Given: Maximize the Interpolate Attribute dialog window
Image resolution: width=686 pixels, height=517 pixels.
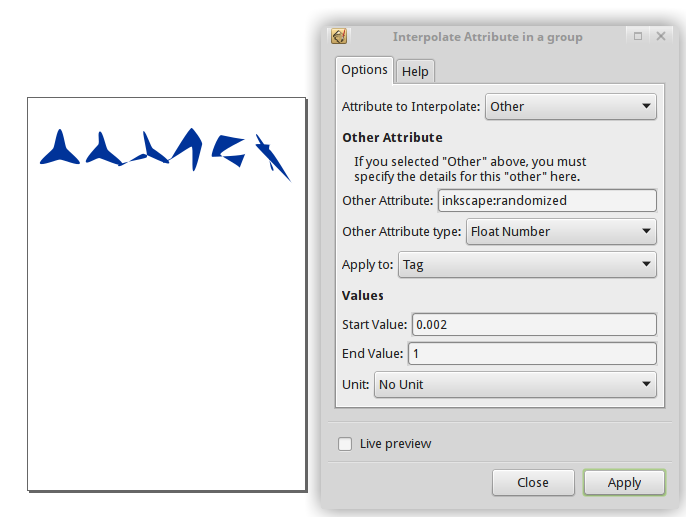Looking at the screenshot, I should 638,36.
